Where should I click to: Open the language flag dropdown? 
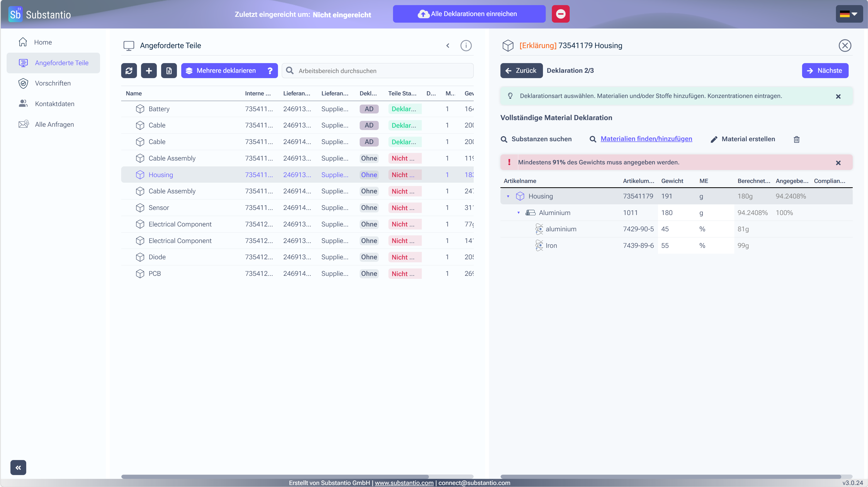[x=849, y=14]
